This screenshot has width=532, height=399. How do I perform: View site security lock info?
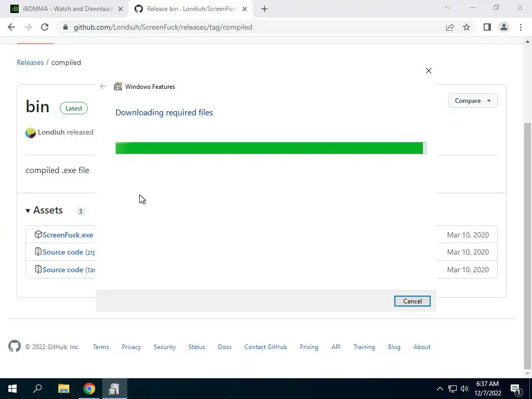click(x=65, y=27)
